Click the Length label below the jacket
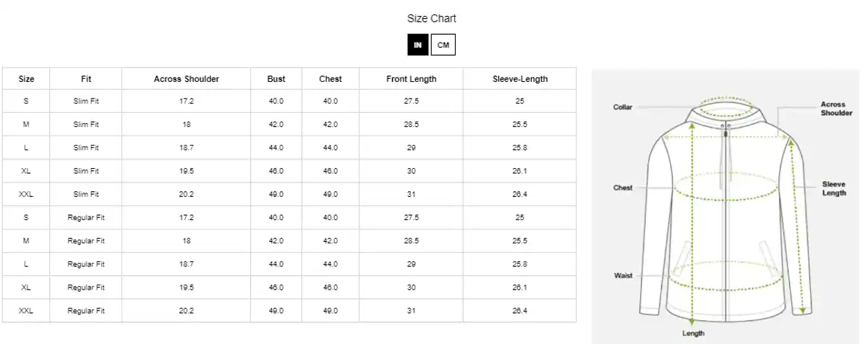This screenshot has height=344, width=868. 693,333
